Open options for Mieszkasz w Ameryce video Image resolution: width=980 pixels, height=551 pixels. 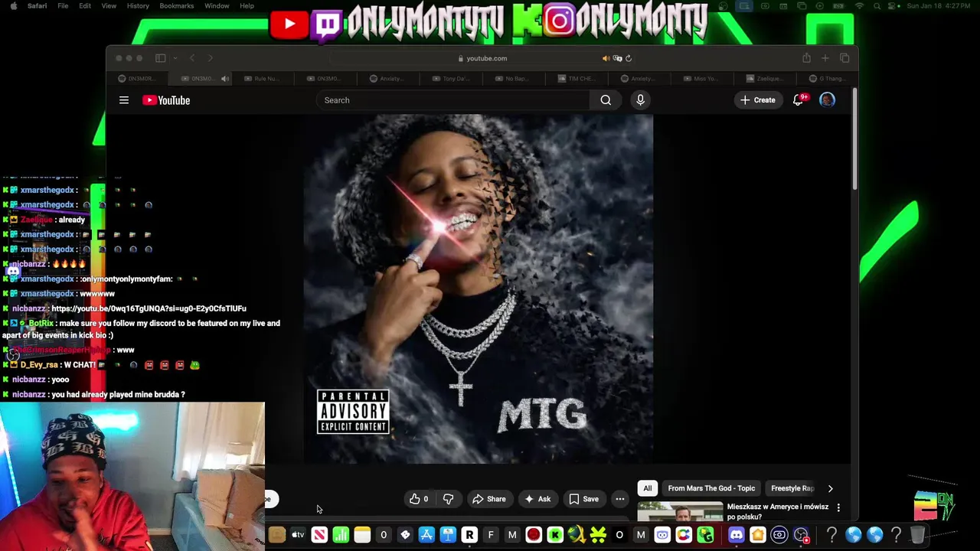pos(838,507)
